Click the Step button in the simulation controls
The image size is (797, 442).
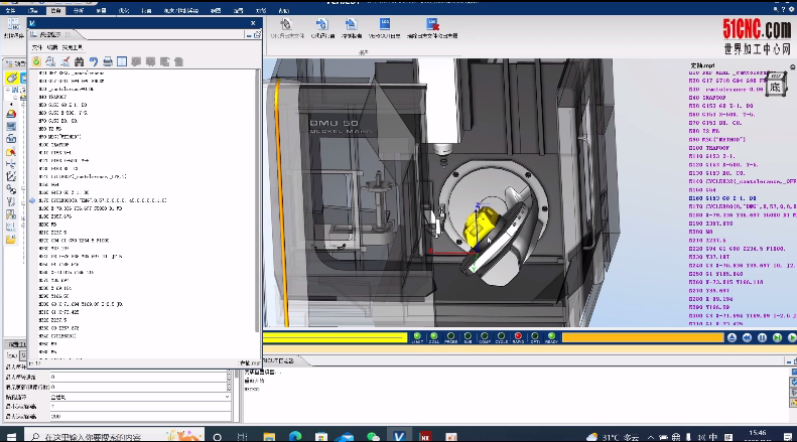point(778,338)
